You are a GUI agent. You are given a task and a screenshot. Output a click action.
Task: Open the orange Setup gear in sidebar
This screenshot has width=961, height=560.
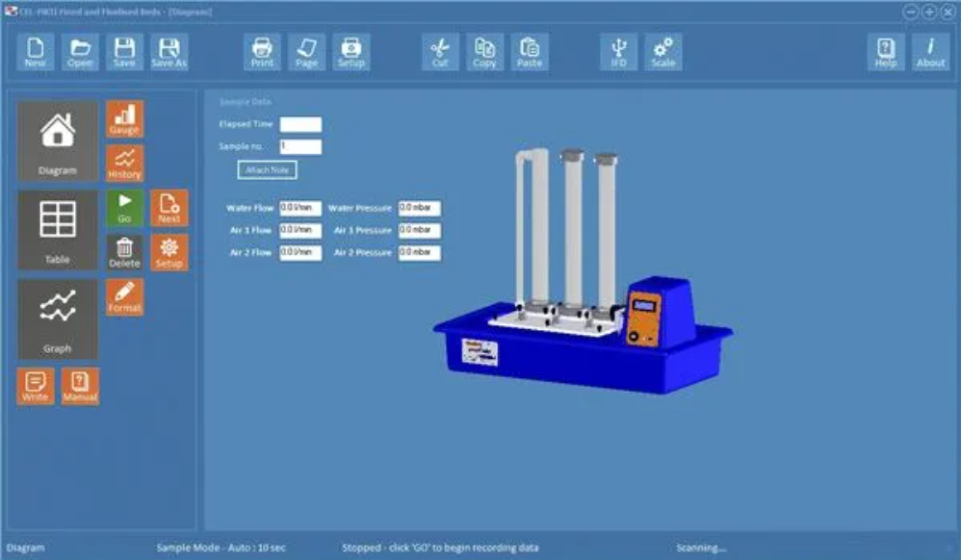(x=169, y=252)
